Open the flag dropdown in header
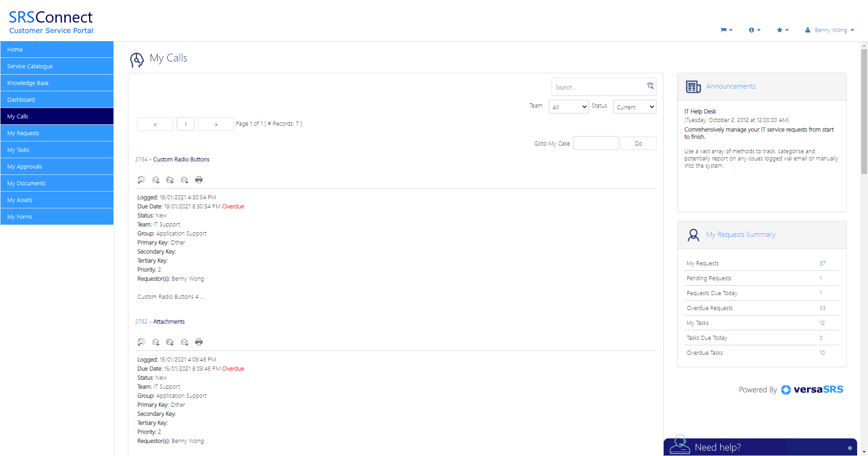Image resolution: width=868 pixels, height=456 pixels. (726, 30)
